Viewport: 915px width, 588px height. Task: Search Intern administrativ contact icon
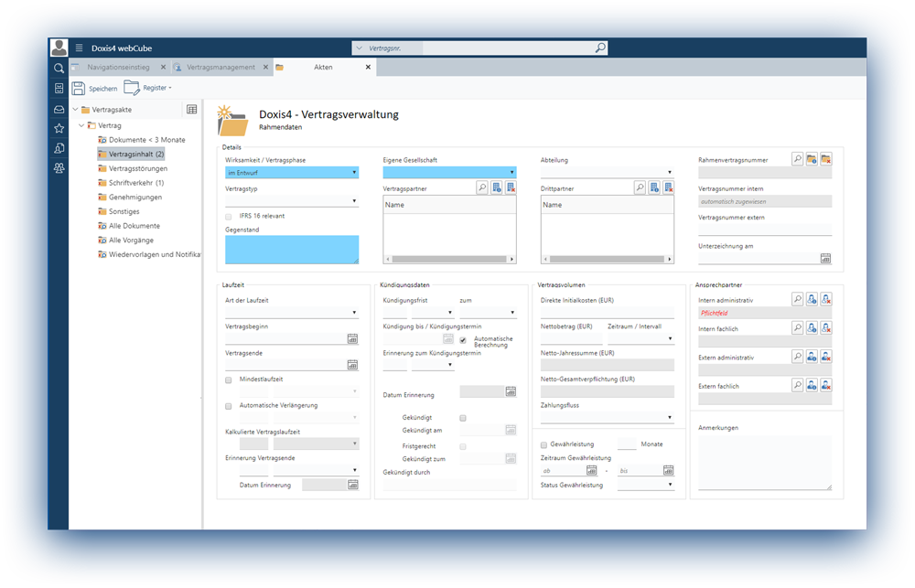coord(797,299)
